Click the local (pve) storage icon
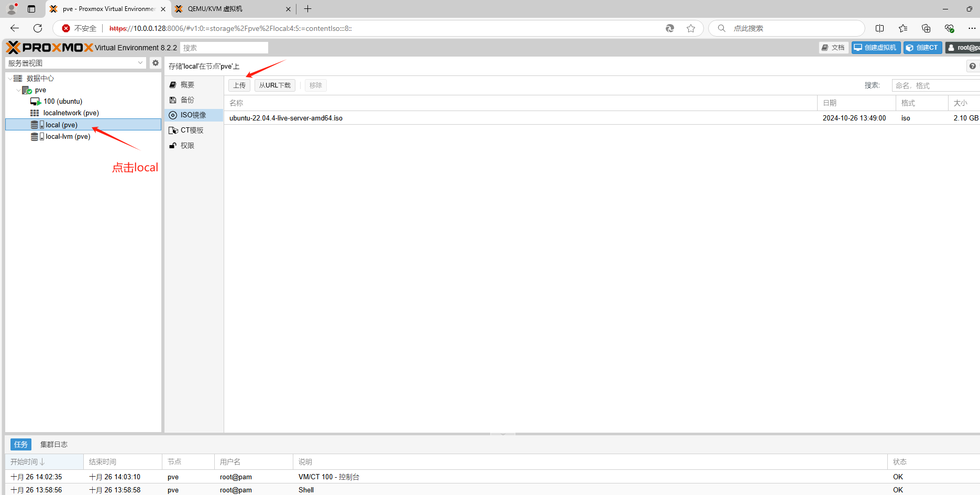980x495 pixels. (x=37, y=125)
